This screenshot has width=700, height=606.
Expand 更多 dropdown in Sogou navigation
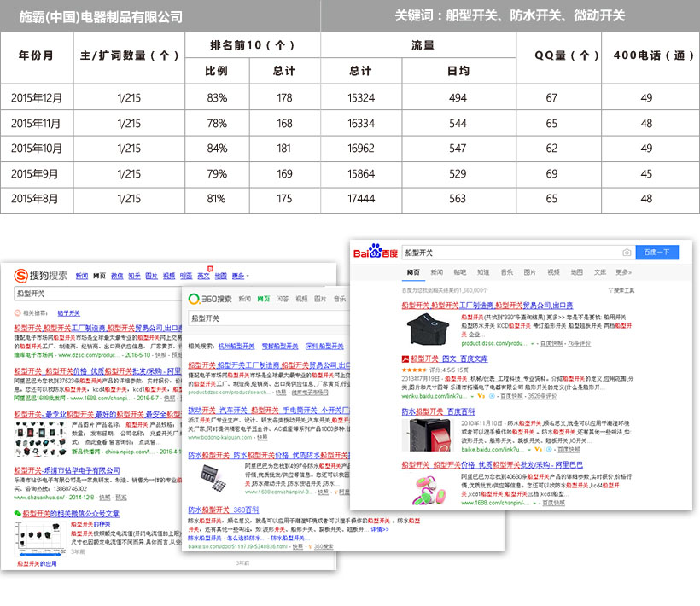pos(240,277)
